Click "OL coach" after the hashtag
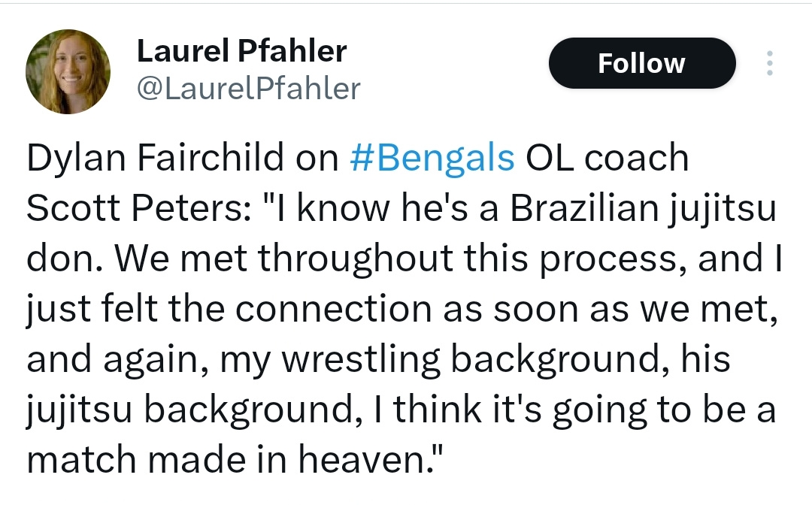This screenshot has height=505, width=812. 607,158
